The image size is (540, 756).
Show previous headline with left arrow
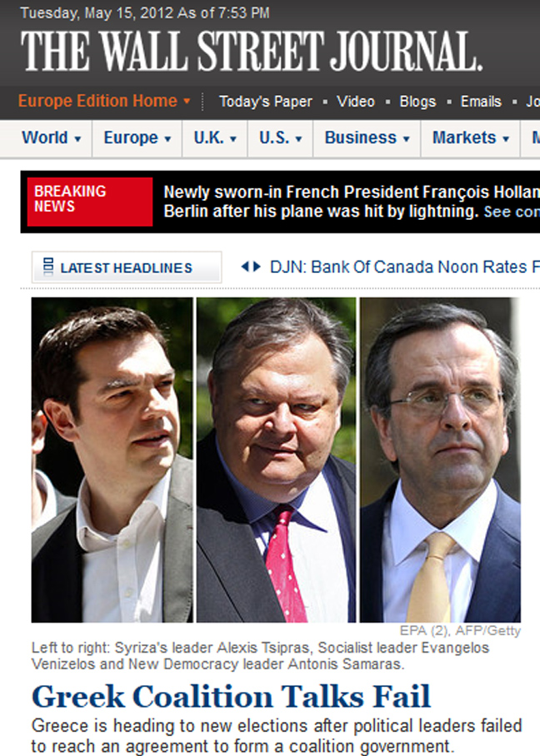pos(245,266)
